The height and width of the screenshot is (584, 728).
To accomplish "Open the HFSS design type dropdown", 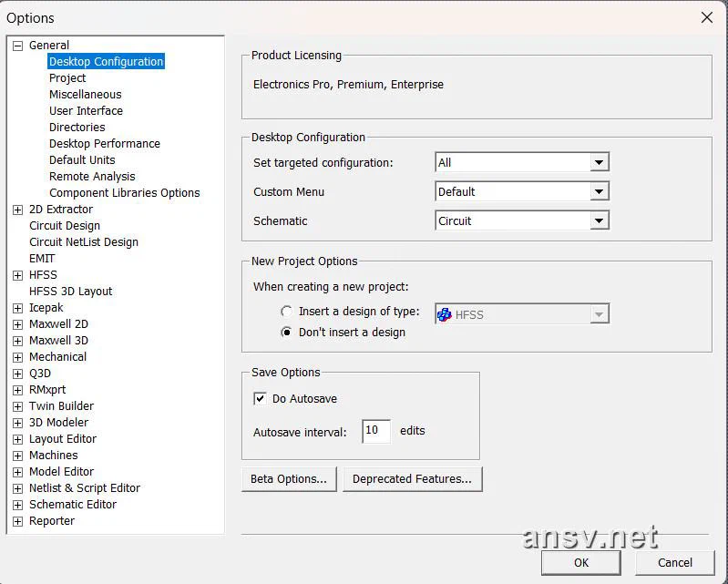I will (x=599, y=314).
